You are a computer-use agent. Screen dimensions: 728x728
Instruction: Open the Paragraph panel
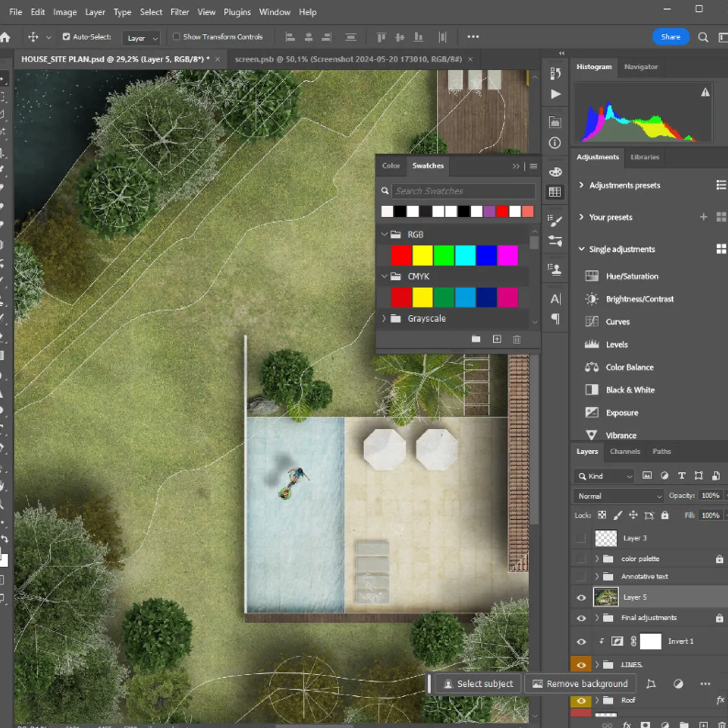(554, 320)
